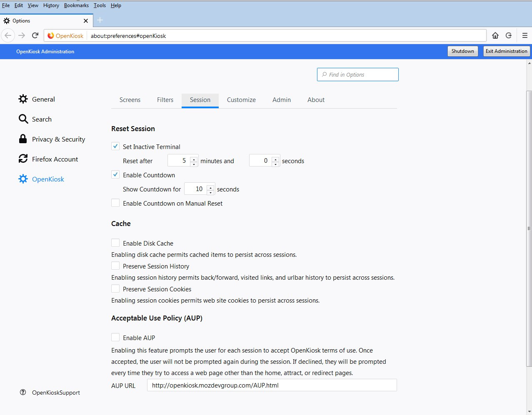This screenshot has height=415, width=532.
Task: Click the Find in Options search box
Action: pyautogui.click(x=358, y=75)
